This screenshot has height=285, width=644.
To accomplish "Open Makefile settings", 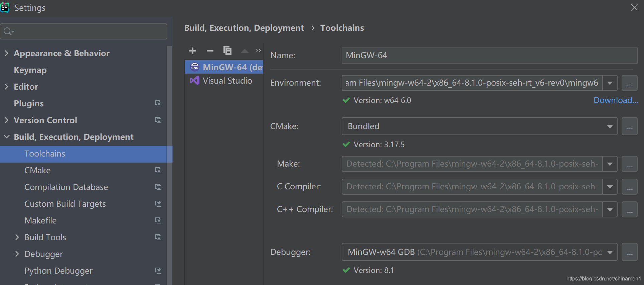I will [x=40, y=220].
